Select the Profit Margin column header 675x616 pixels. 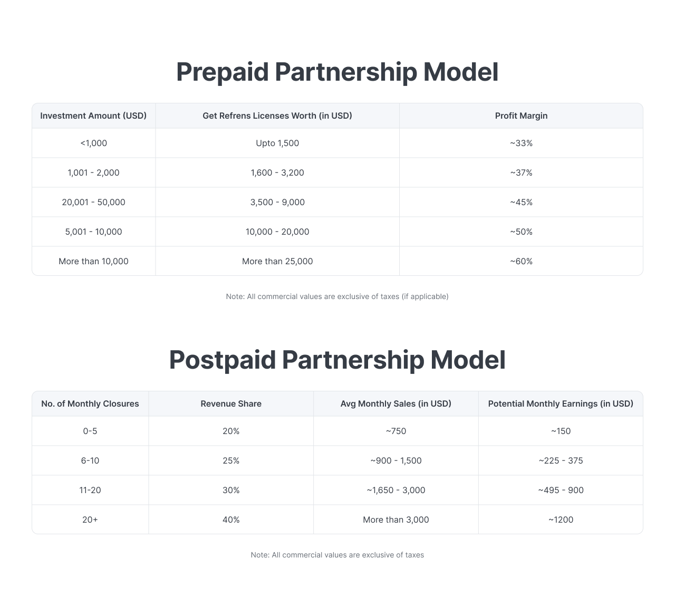coord(521,115)
